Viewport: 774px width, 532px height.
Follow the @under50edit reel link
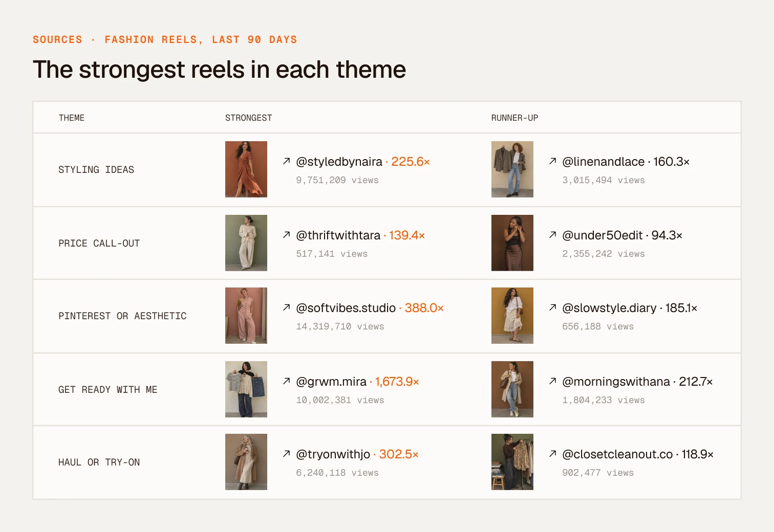pos(603,235)
